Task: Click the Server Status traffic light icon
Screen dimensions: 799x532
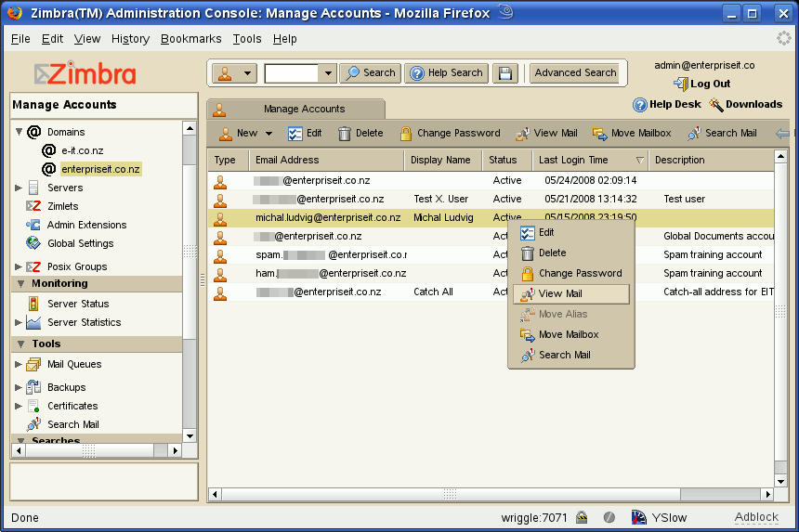Action: [x=33, y=304]
